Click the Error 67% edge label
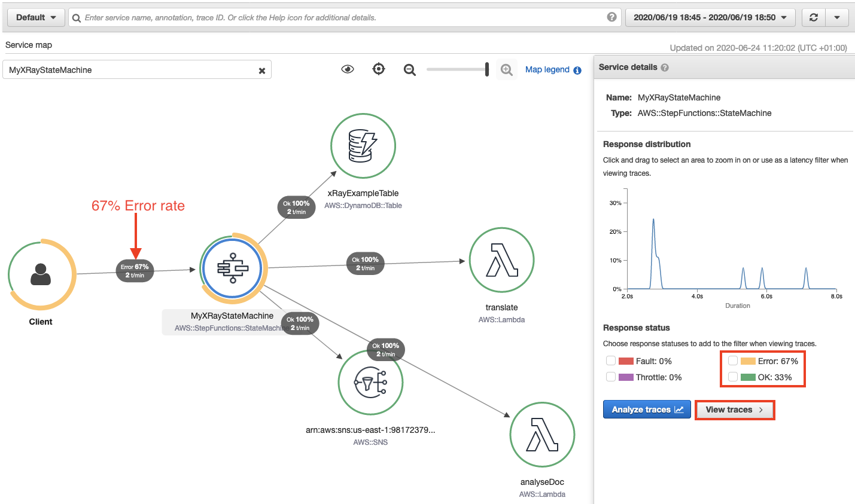 point(135,271)
